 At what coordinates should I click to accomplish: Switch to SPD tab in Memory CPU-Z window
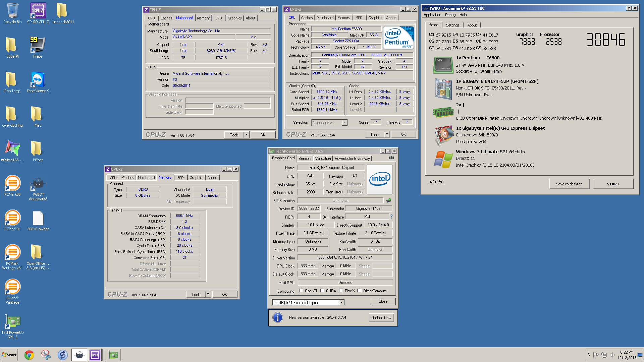click(x=180, y=178)
